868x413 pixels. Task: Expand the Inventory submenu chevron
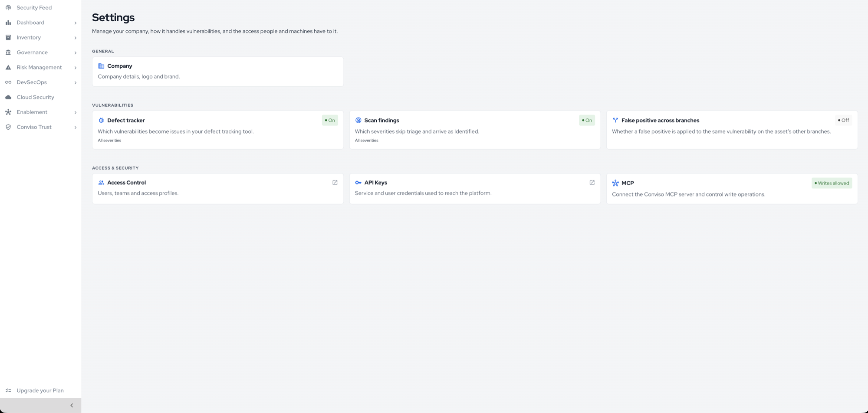[x=76, y=38]
